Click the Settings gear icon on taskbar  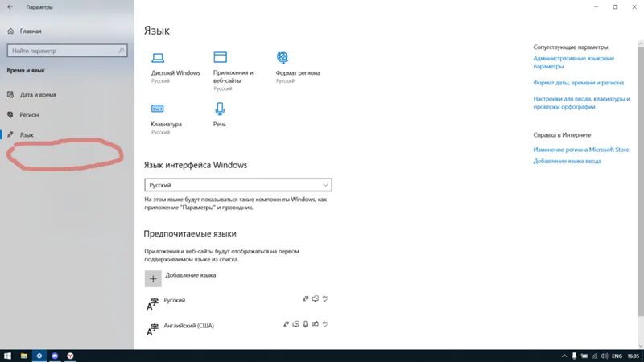pyautogui.click(x=39, y=356)
